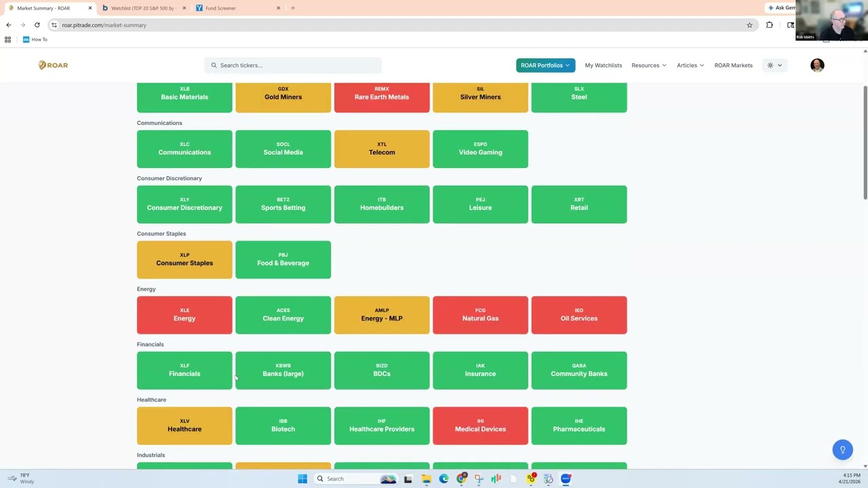Click the browser address bar URL
868x488 pixels.
pyautogui.click(x=104, y=25)
